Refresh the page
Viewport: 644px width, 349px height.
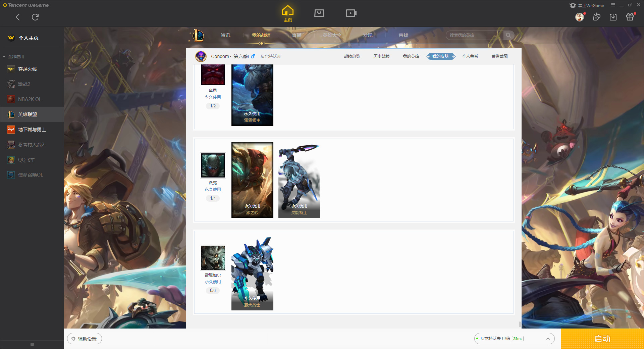coord(35,17)
